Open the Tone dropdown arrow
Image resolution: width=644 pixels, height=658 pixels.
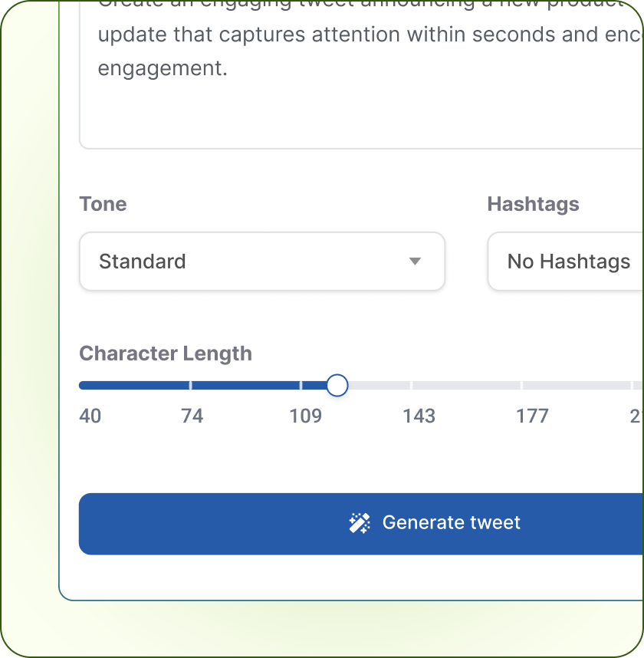click(415, 262)
